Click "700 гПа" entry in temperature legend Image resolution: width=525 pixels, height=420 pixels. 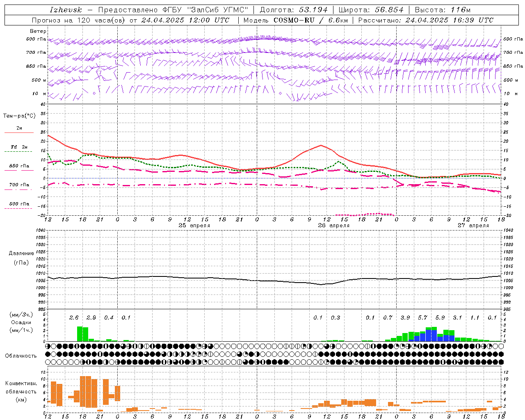tap(19, 185)
